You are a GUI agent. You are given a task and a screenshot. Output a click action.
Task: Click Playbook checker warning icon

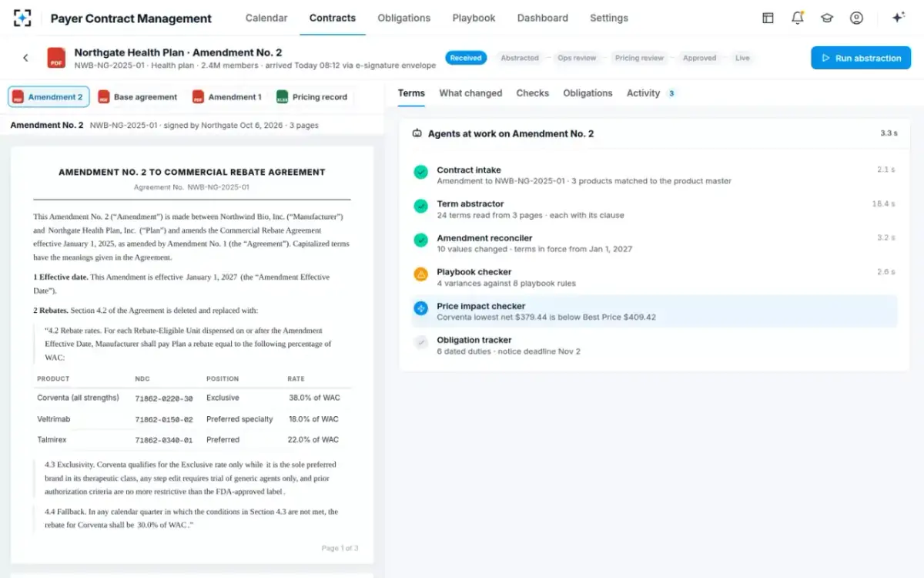coord(420,274)
